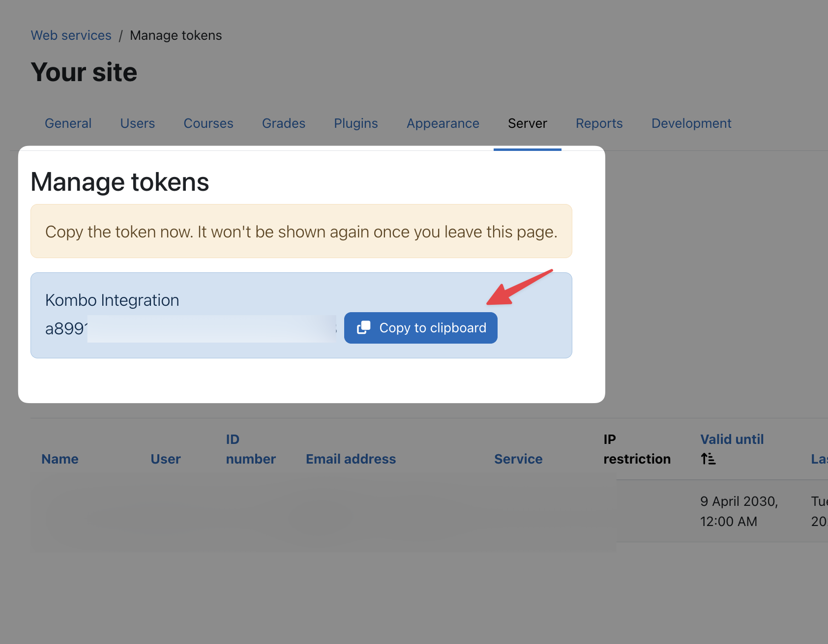
Task: Open the Users tab
Action: pyautogui.click(x=137, y=123)
